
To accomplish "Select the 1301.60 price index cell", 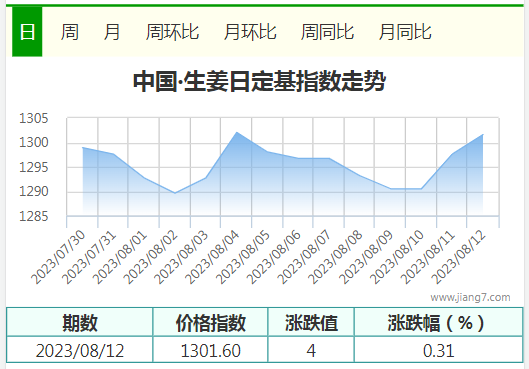I will [211, 350].
